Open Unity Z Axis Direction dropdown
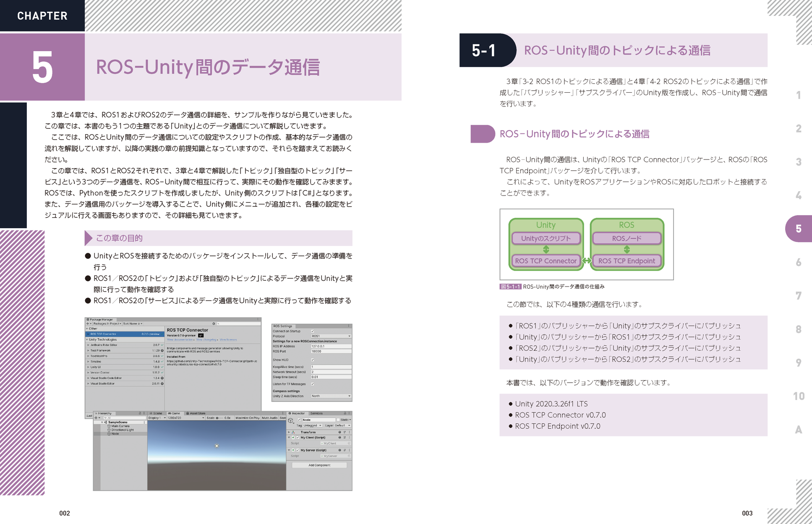The width and height of the screenshot is (812, 524). 331,396
